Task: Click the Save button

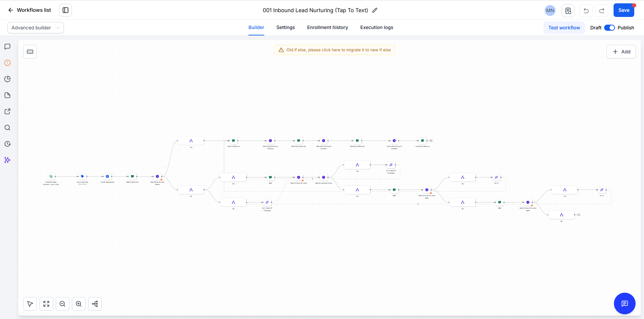Action: point(624,10)
